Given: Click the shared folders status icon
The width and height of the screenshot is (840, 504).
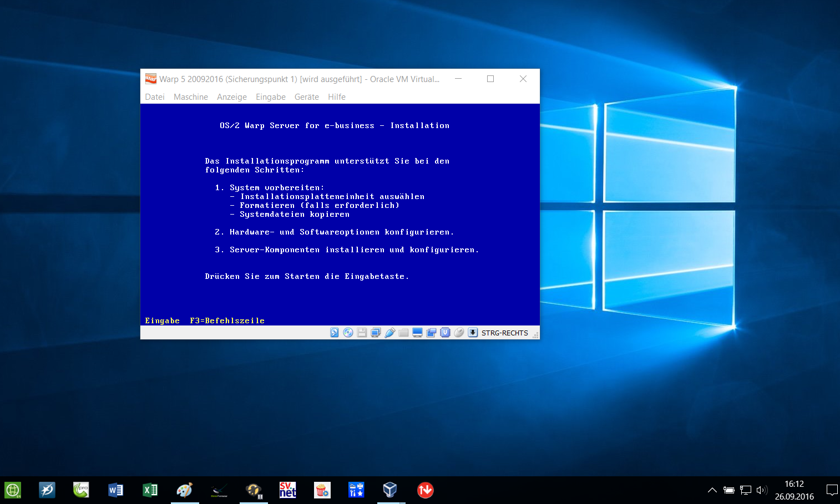Looking at the screenshot, I should coord(403,333).
